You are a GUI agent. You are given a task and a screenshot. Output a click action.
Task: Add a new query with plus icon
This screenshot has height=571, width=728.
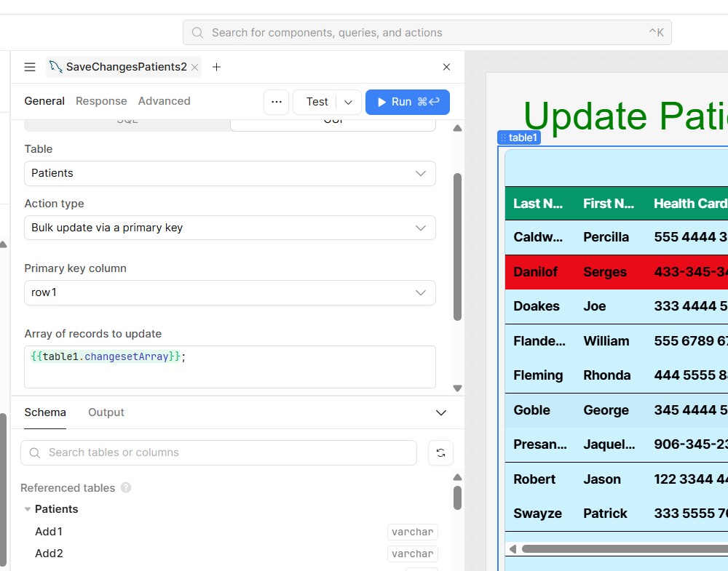point(216,67)
